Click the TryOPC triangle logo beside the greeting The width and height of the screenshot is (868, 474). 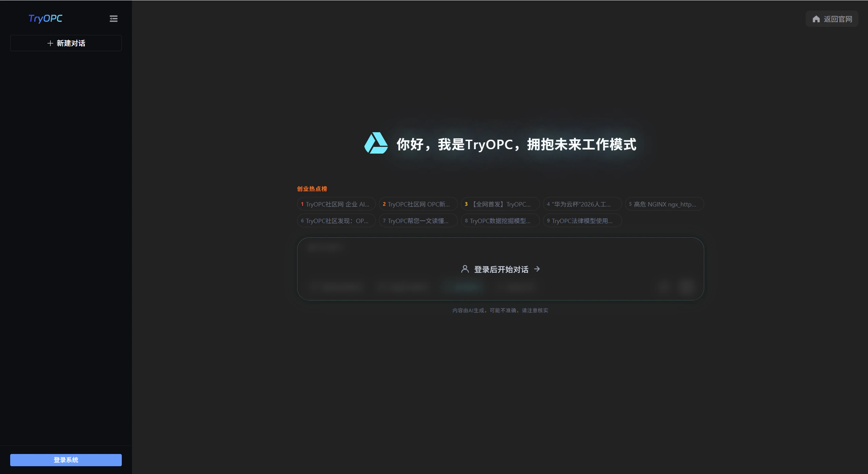(x=376, y=143)
